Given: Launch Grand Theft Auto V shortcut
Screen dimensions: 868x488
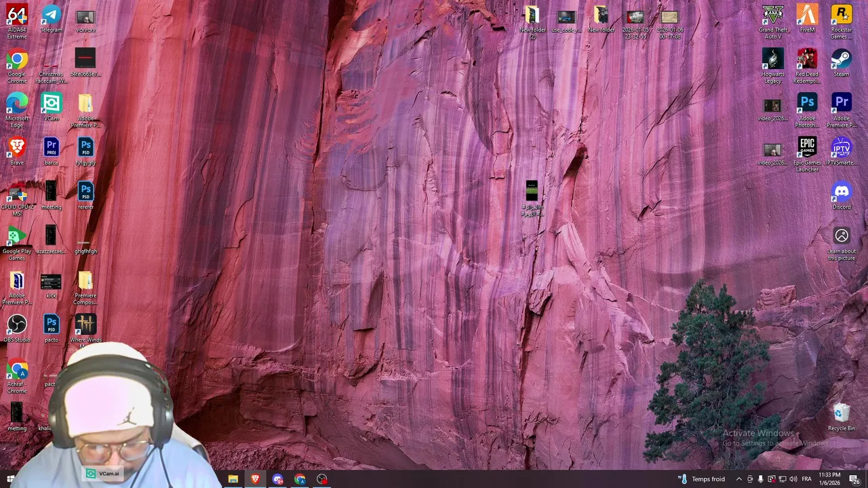Looking at the screenshot, I should (773, 22).
